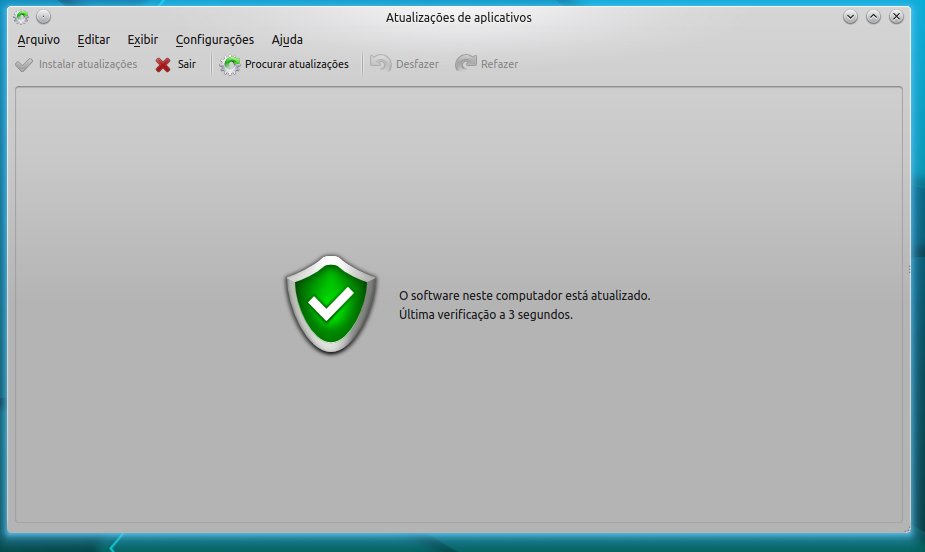Click the Desfazer undo button
Image resolution: width=925 pixels, height=552 pixels.
coord(405,64)
